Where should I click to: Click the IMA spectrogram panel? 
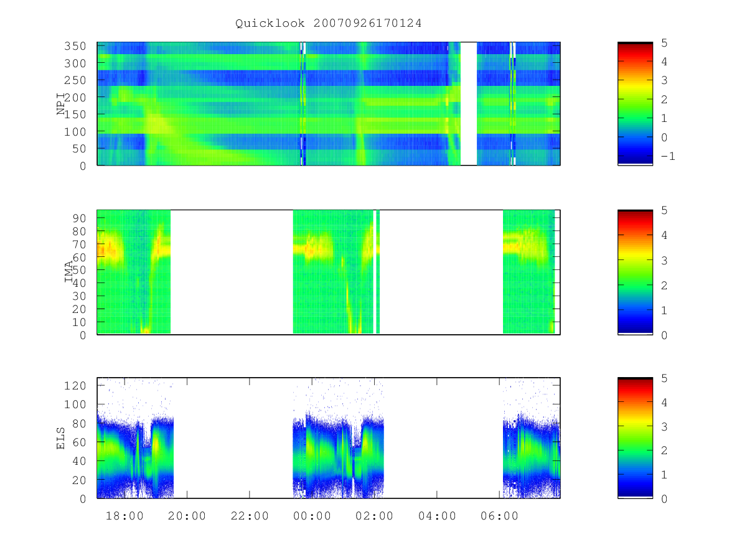[x=329, y=272]
